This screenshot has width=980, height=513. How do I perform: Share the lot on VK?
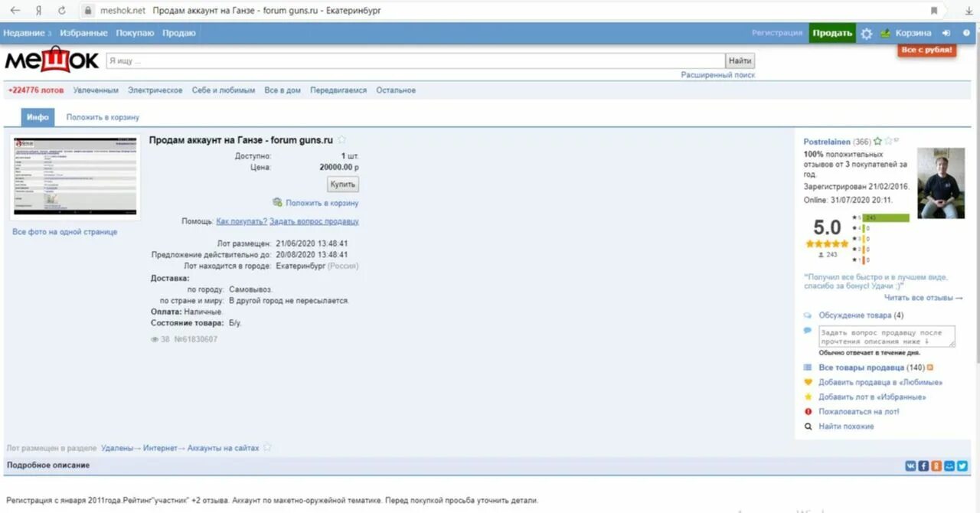point(911,465)
